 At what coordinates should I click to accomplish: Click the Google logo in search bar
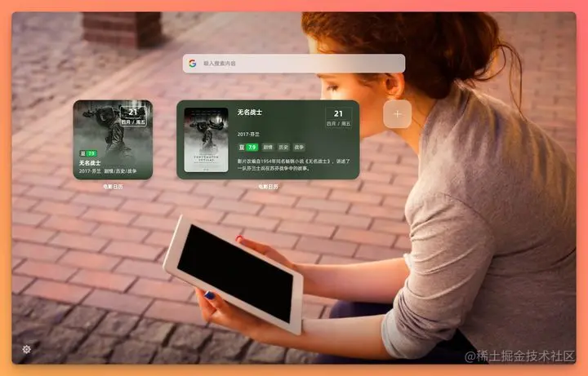tap(193, 64)
